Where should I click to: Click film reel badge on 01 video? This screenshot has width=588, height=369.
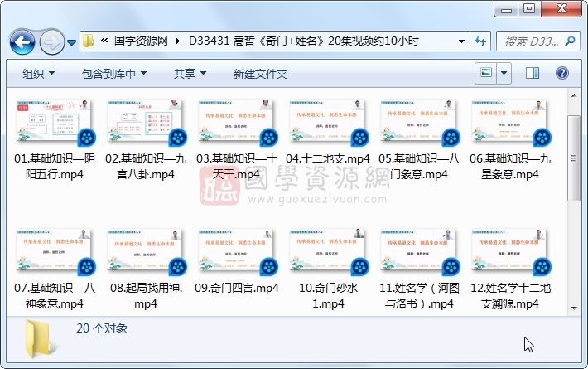87,138
